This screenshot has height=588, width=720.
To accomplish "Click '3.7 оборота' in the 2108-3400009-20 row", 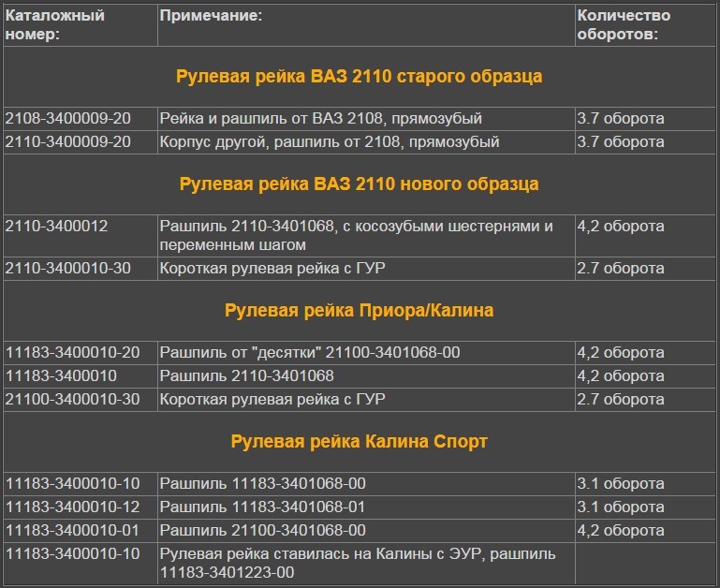I will [x=621, y=119].
